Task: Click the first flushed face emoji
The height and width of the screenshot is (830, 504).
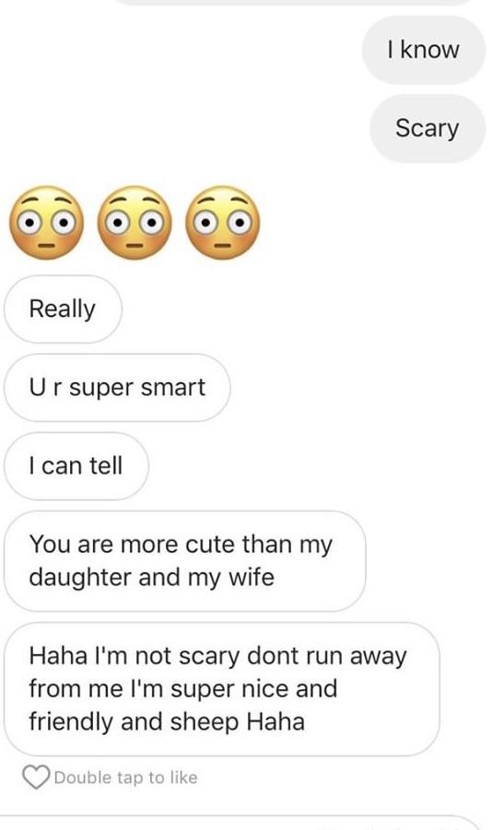Action: click(47, 223)
